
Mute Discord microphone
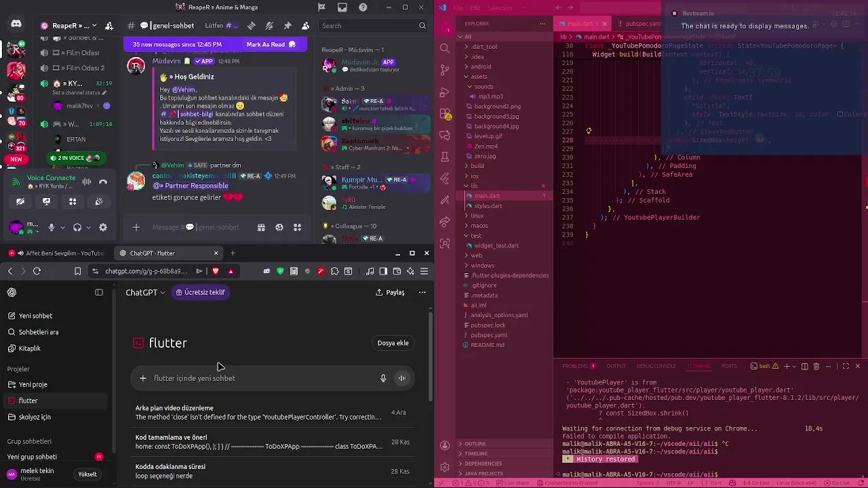coord(51,228)
